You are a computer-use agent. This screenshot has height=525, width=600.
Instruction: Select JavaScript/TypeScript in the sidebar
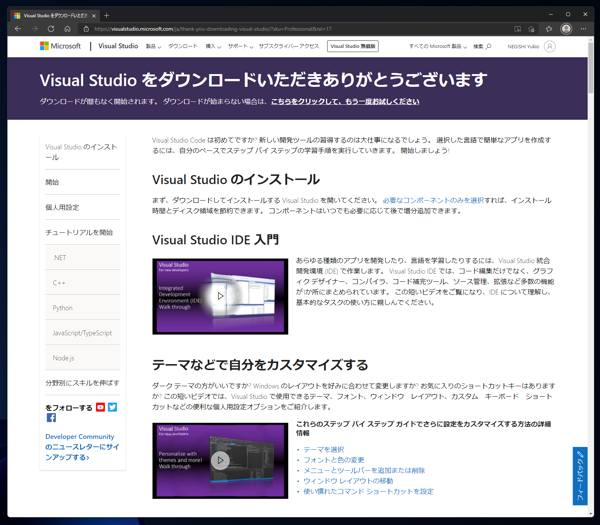(82, 333)
